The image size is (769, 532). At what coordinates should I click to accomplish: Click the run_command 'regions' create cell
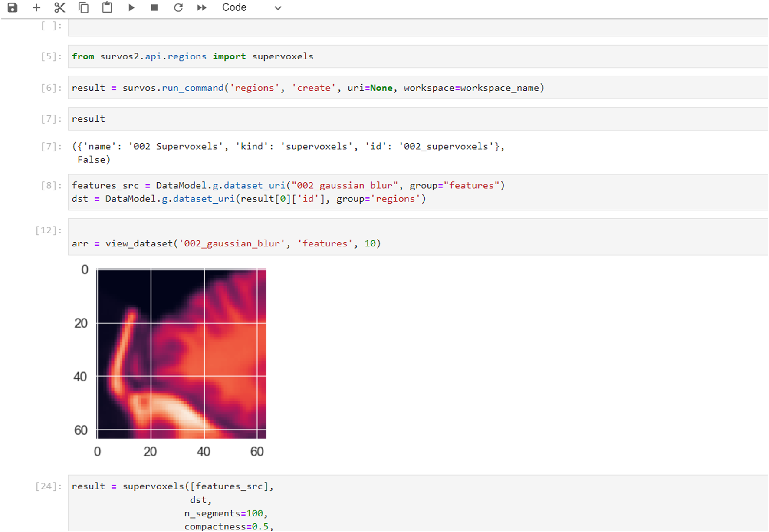[x=417, y=88]
